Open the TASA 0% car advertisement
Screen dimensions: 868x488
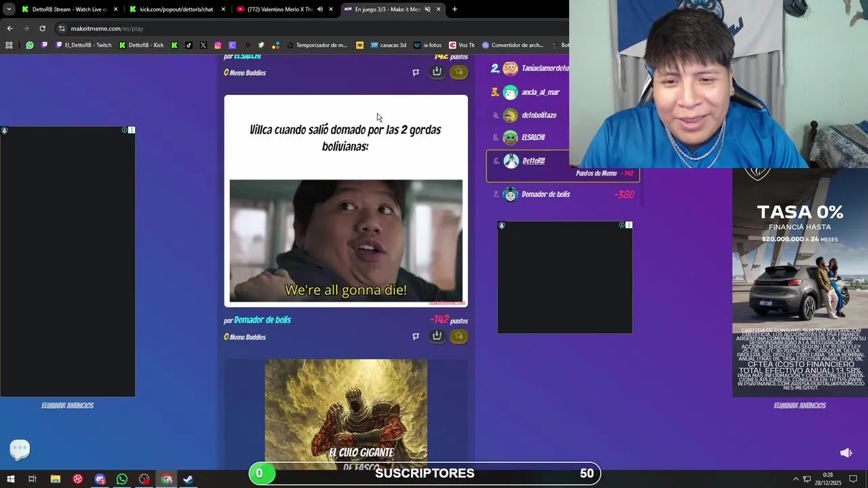(800, 281)
